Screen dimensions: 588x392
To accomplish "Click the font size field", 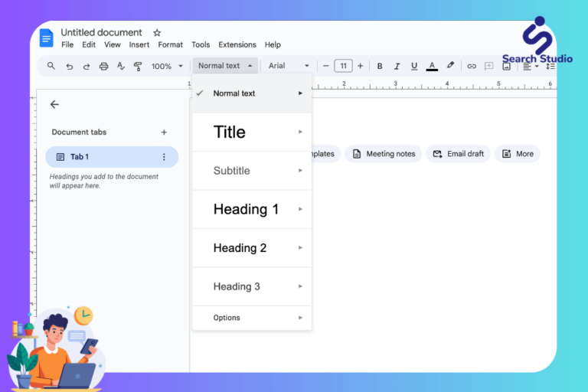I will 343,66.
